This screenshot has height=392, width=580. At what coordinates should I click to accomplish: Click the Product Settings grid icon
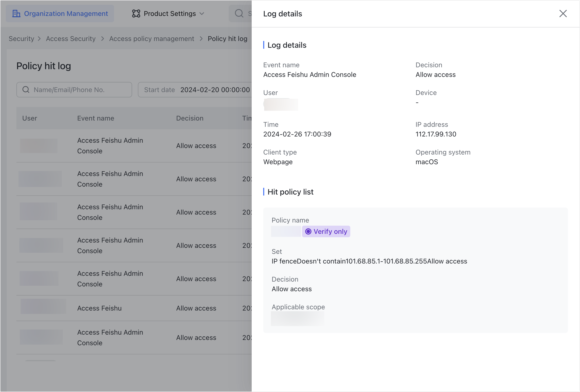(x=136, y=14)
